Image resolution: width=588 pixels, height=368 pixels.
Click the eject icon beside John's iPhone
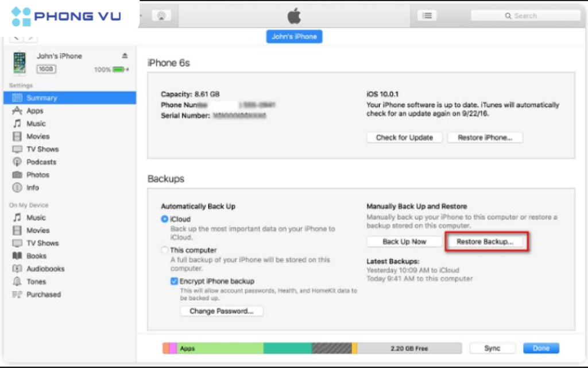(125, 56)
